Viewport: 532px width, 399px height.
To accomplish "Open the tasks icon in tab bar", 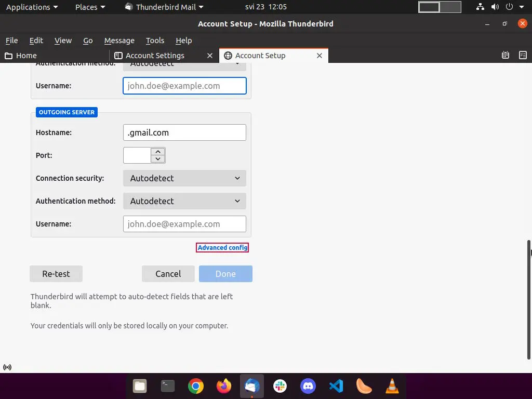I will [x=523, y=55].
